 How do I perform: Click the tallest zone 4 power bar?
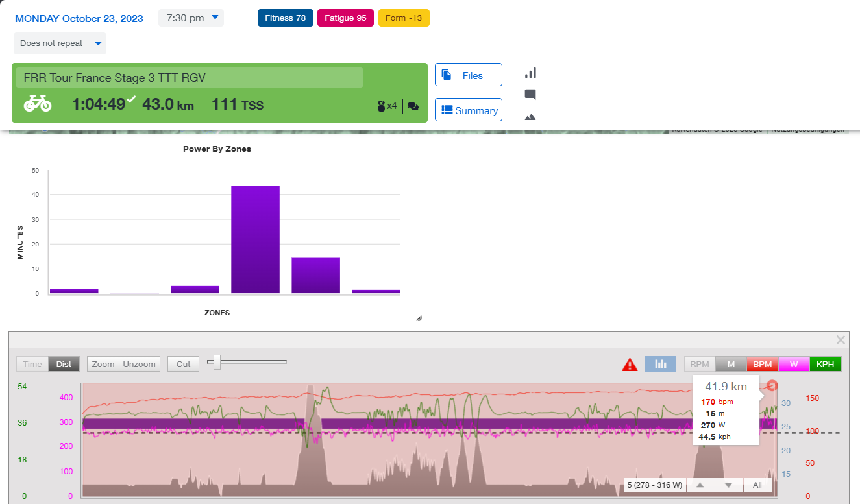[256, 239]
